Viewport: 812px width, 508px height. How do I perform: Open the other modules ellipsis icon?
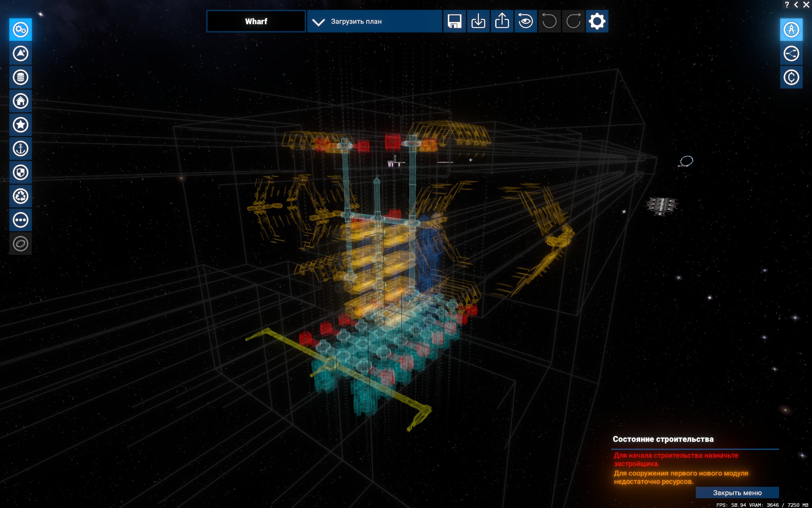coord(20,220)
